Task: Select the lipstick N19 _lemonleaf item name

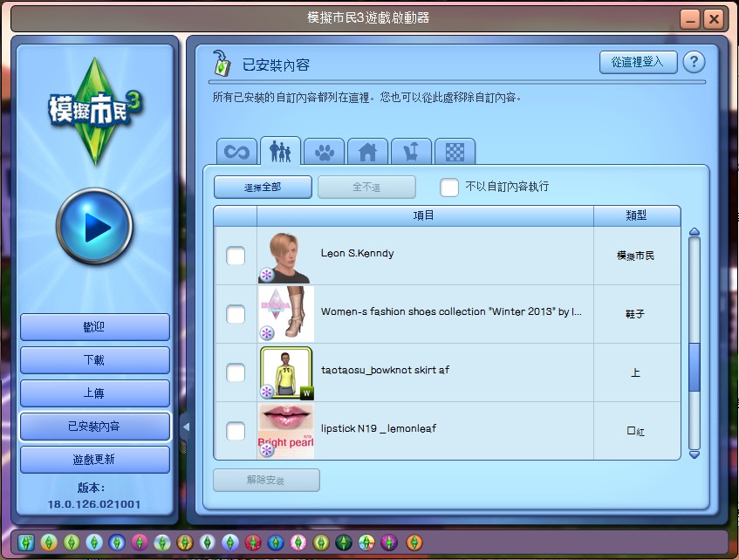Action: point(379,429)
